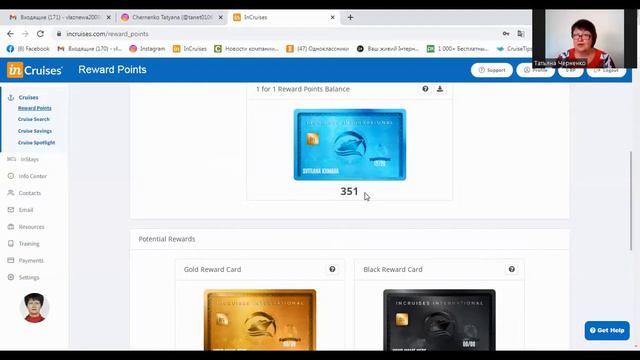The image size is (640, 360).
Task: Click help icon on Black Reward Card
Action: point(511,269)
